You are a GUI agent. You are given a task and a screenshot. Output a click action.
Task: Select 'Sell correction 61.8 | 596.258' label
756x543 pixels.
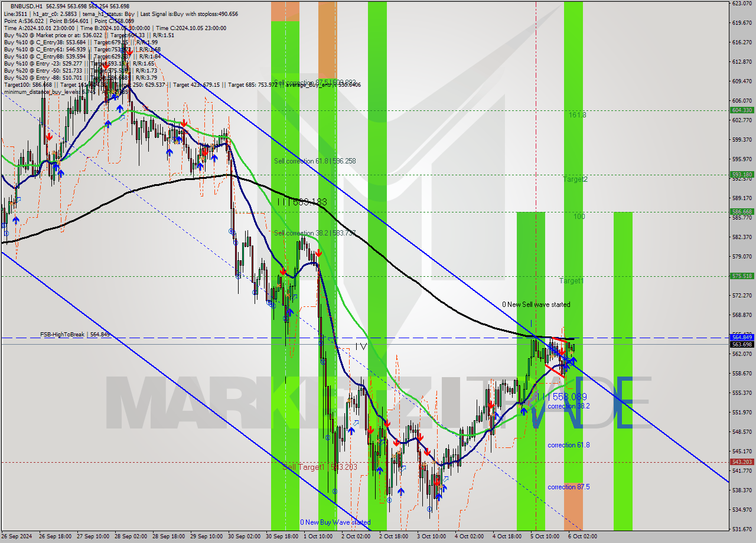[315, 161]
